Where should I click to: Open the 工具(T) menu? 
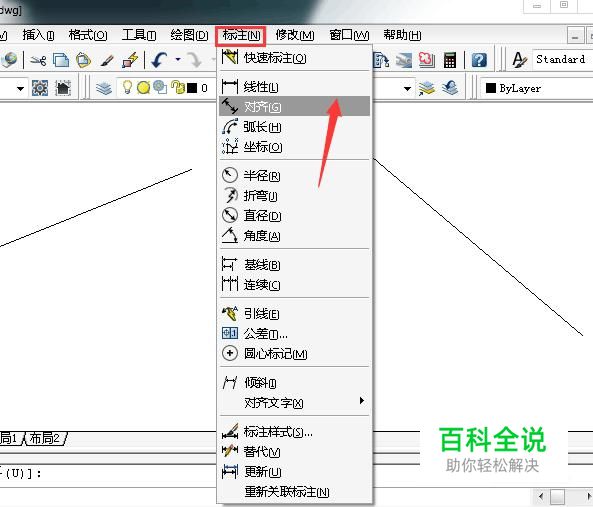pyautogui.click(x=139, y=35)
